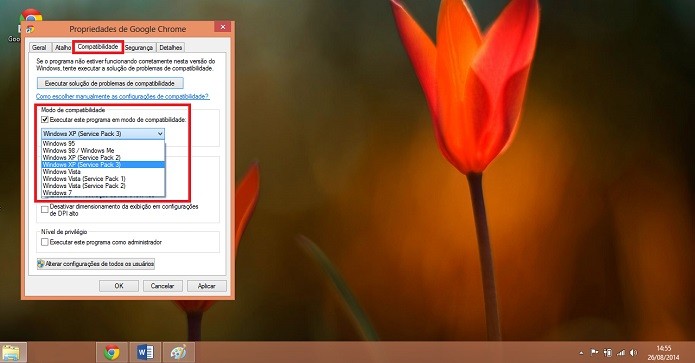Open the taskbar clock showing 14:55
This screenshot has height=363, width=695.
[663, 353]
